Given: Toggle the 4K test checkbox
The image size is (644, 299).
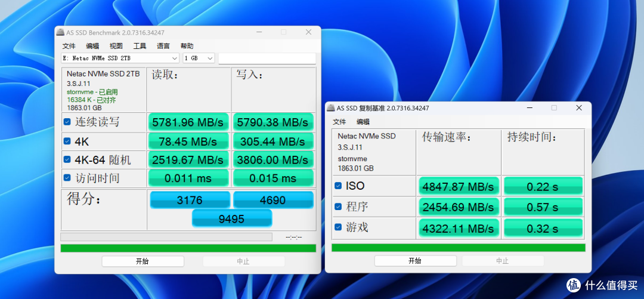Looking at the screenshot, I should click(67, 141).
